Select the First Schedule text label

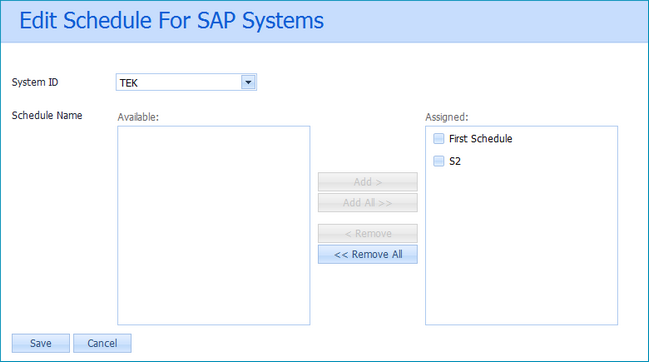click(x=481, y=139)
